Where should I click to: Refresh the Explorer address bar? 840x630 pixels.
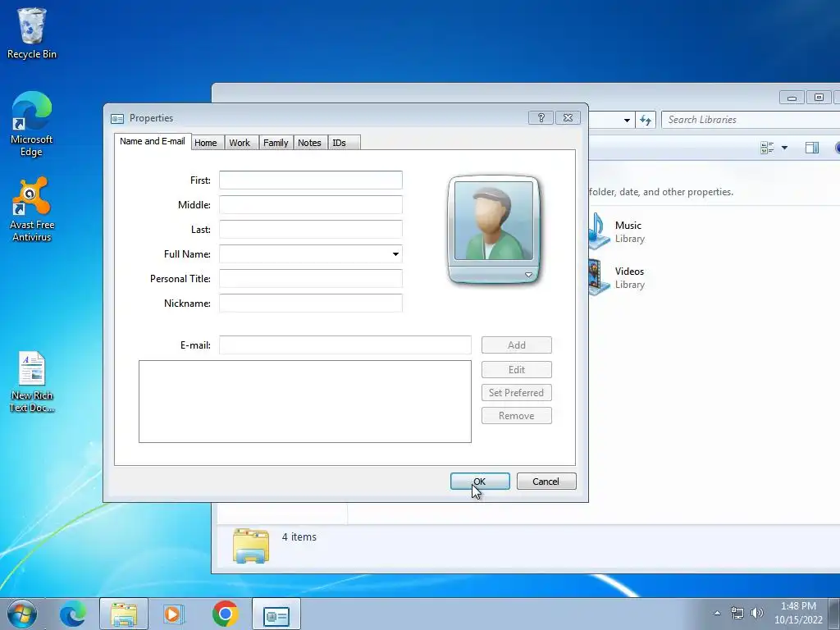(x=646, y=120)
